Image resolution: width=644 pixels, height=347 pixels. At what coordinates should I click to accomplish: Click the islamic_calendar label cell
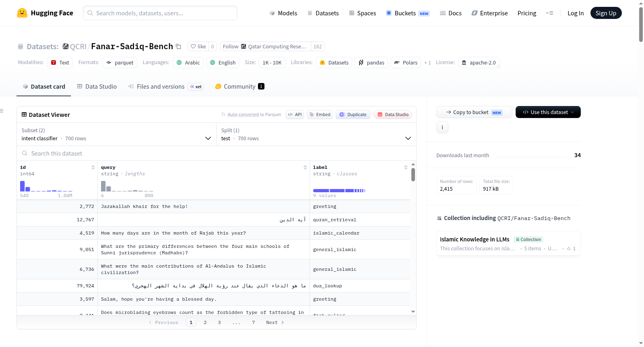coord(360,233)
